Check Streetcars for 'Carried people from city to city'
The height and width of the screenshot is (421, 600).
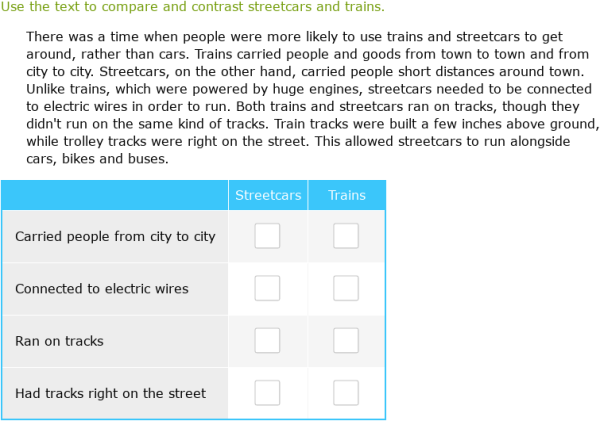pyautogui.click(x=267, y=236)
